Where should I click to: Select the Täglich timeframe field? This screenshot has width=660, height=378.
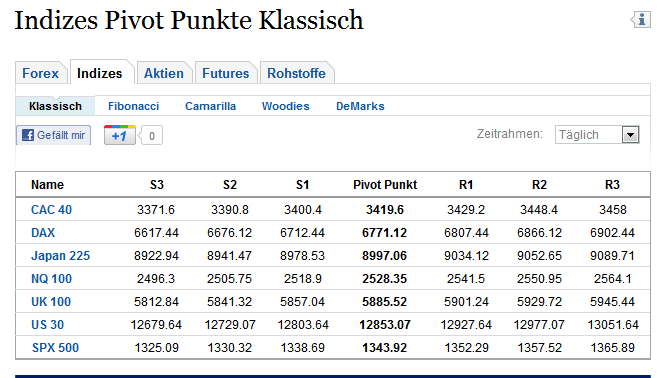coord(597,135)
